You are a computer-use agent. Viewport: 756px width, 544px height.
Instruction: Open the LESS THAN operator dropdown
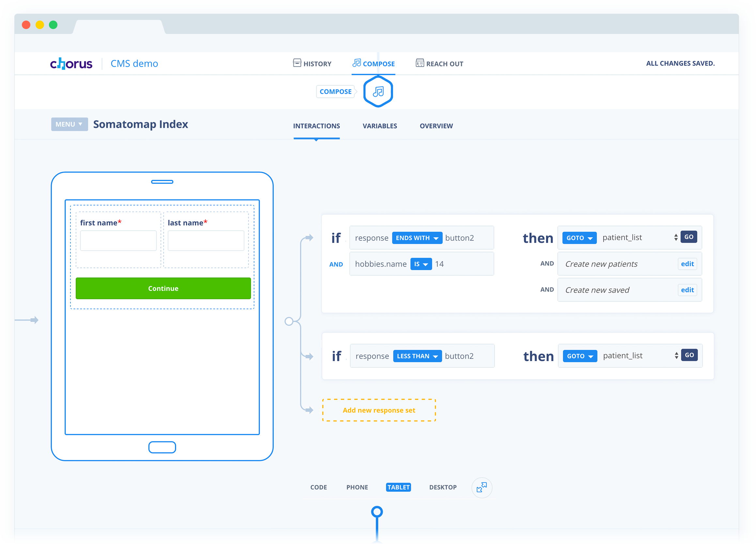417,356
